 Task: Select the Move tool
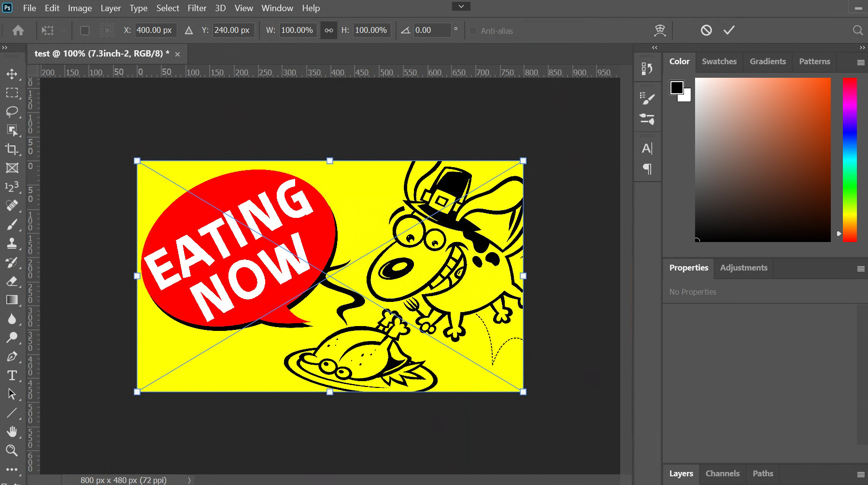click(12, 74)
